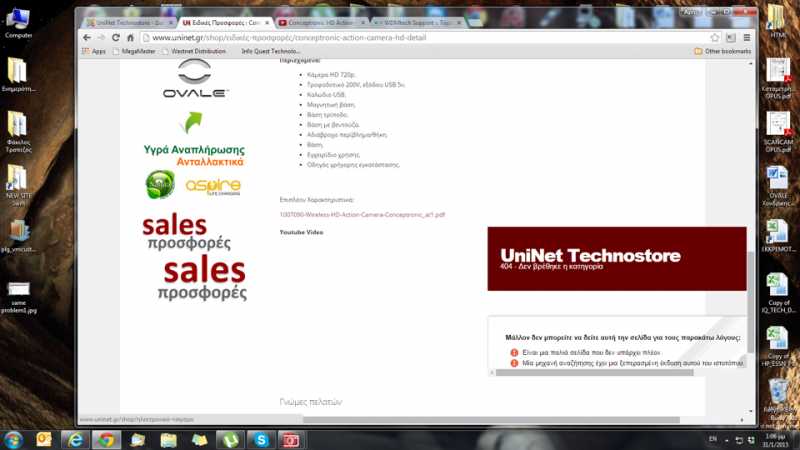Open the MegaMaster bookmark

pos(134,52)
